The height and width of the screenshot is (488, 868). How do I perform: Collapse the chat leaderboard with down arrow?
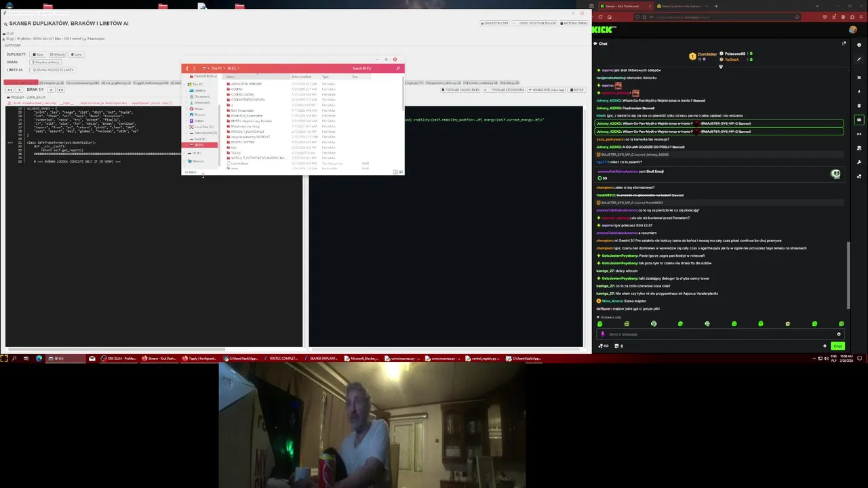pyautogui.click(x=721, y=66)
